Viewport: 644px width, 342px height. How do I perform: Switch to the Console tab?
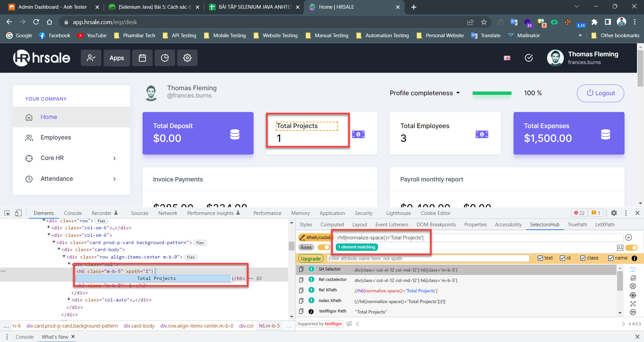(x=72, y=213)
